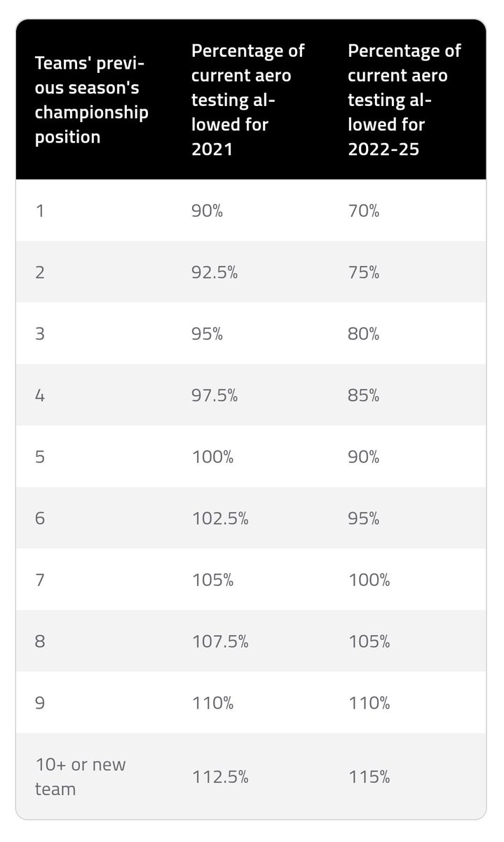Select the 2022-25 value for position 7
This screenshot has height=842, width=504.
[368, 581]
